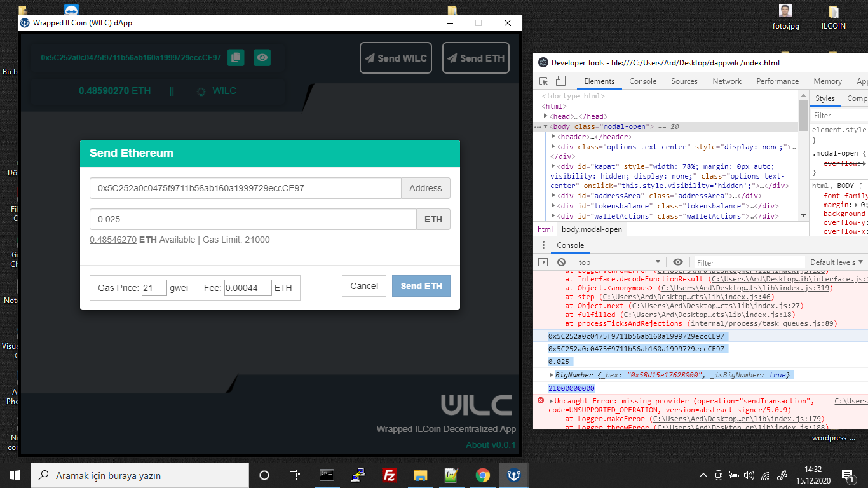Open the top frame context dropdown
This screenshot has width=868, height=488.
pyautogui.click(x=618, y=262)
